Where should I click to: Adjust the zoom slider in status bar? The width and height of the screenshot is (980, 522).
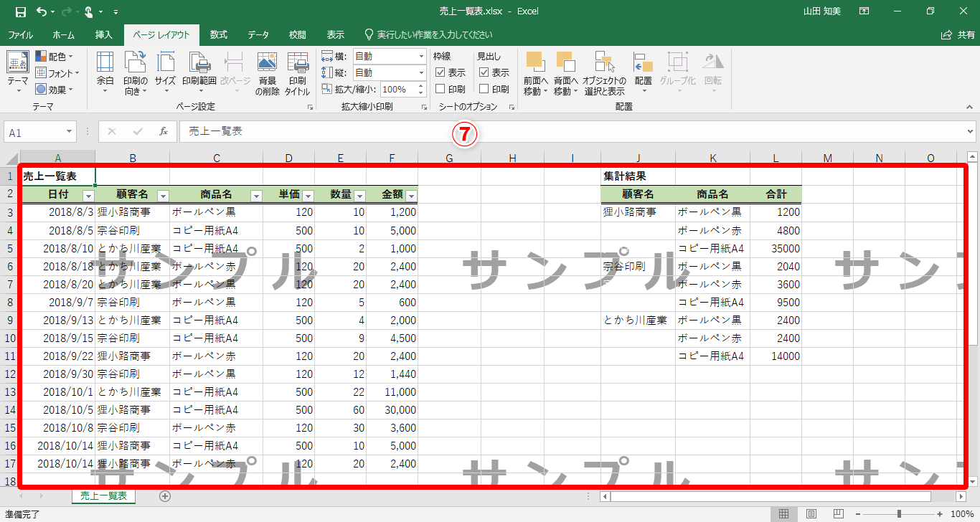(x=898, y=514)
